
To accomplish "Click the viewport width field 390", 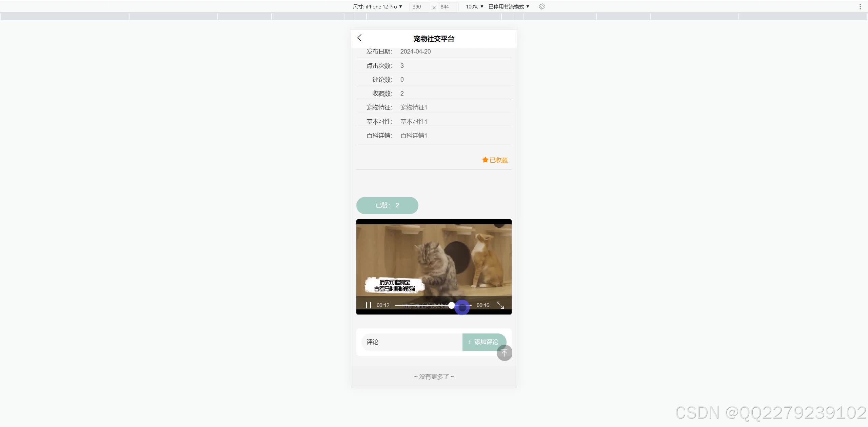I will tap(419, 6).
